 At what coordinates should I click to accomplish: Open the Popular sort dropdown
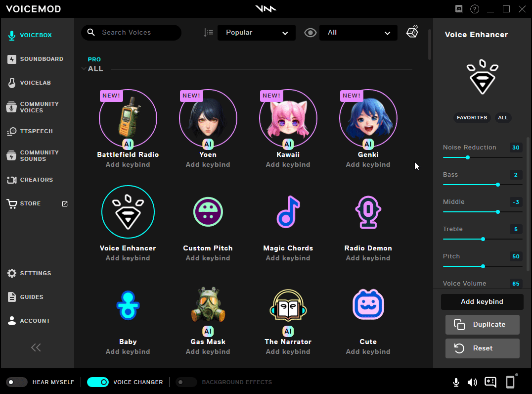[x=256, y=33]
